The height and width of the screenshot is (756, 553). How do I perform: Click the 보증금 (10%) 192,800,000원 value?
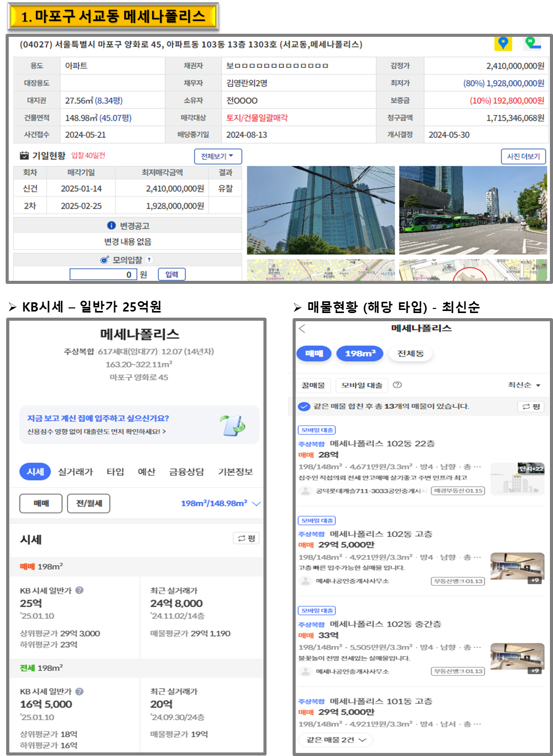[x=506, y=101]
